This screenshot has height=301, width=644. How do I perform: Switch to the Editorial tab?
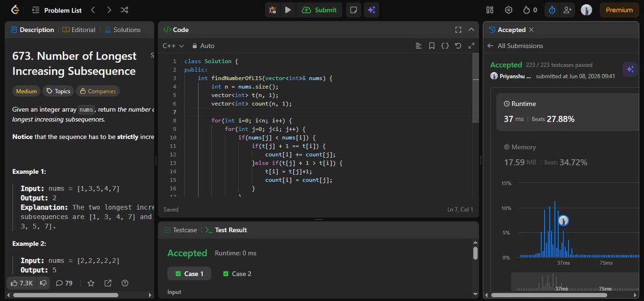pyautogui.click(x=79, y=30)
